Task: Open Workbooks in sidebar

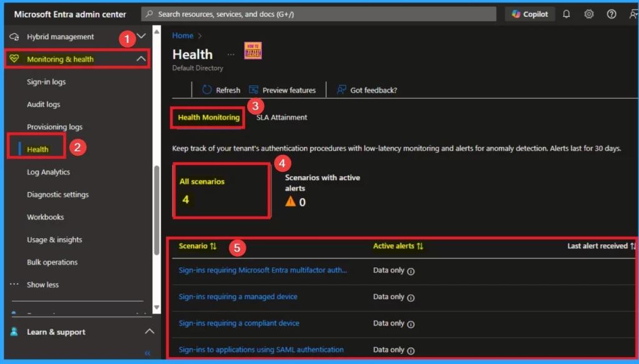Action: (45, 217)
